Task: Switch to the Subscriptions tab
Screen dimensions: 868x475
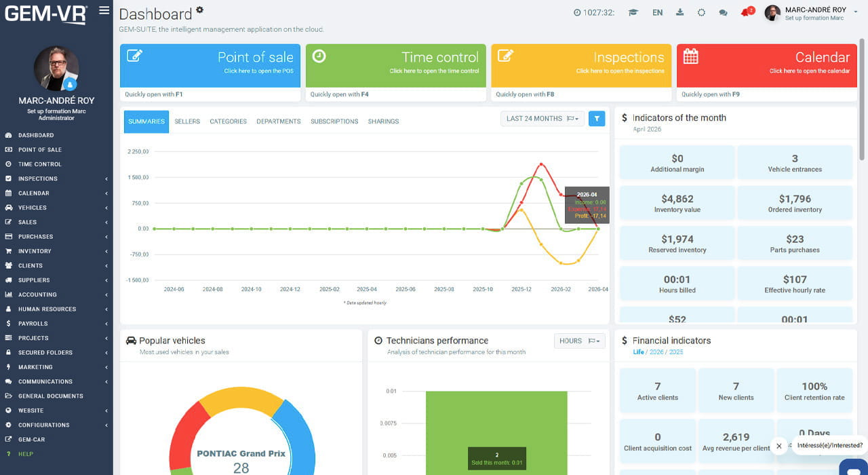Action: pyautogui.click(x=334, y=121)
